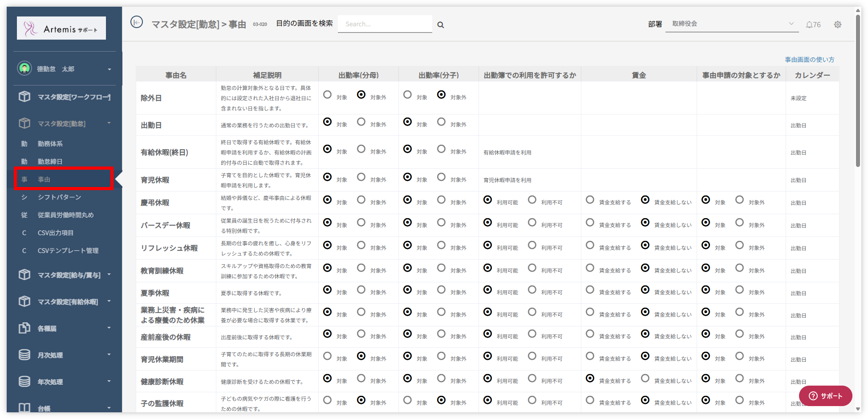868x419 pixels.
Task: Set 除外日 出勤率(分母) to 対象
Action: click(327, 95)
